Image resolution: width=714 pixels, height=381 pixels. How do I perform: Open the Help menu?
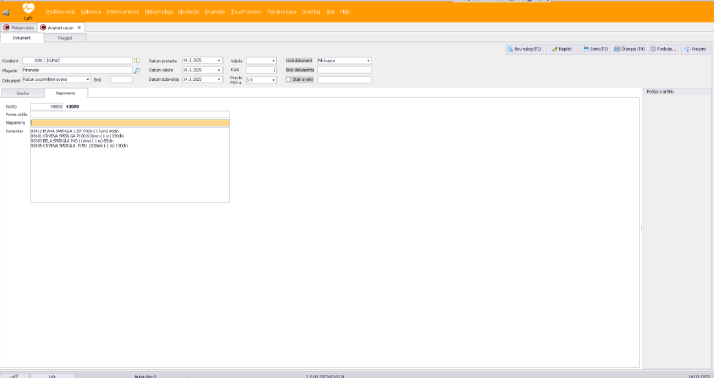point(345,12)
